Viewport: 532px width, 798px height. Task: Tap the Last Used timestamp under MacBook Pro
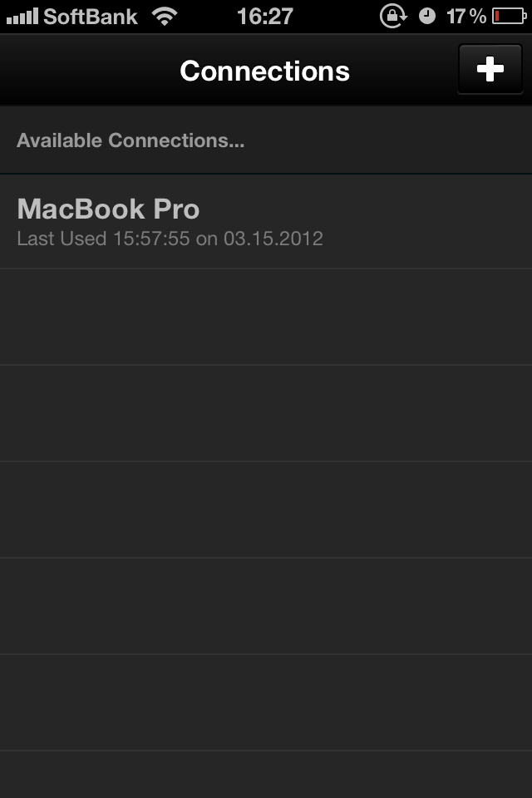(x=171, y=239)
